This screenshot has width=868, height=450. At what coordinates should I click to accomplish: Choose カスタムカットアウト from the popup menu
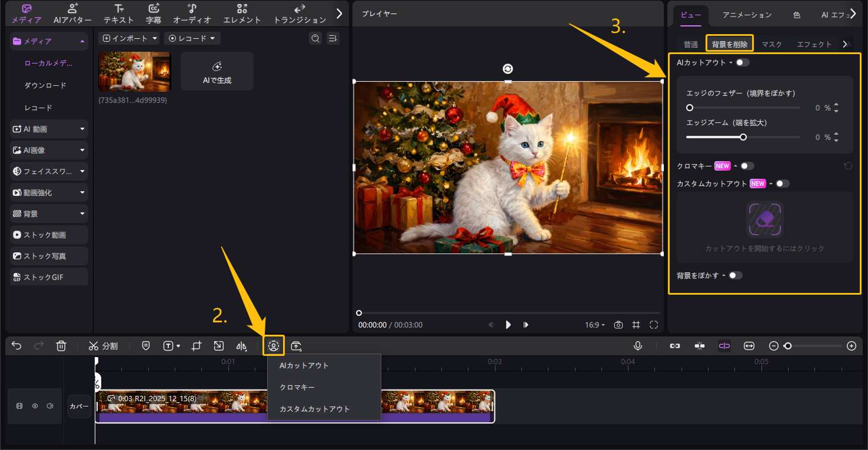pyautogui.click(x=314, y=409)
